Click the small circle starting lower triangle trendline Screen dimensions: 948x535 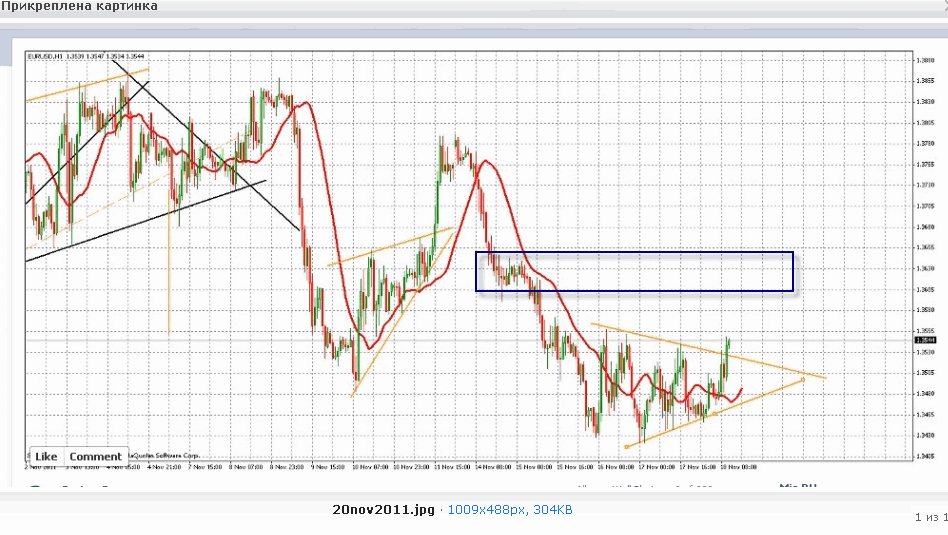(x=626, y=447)
